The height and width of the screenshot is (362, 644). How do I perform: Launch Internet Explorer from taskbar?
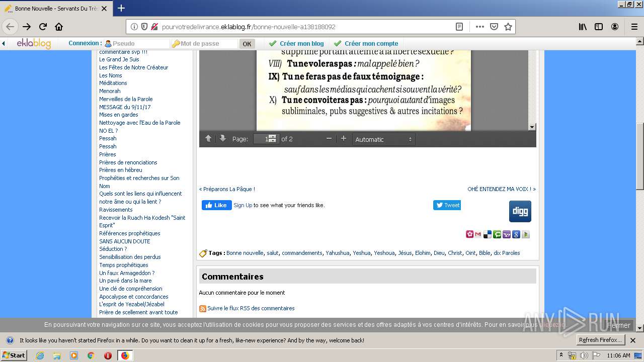click(40, 355)
